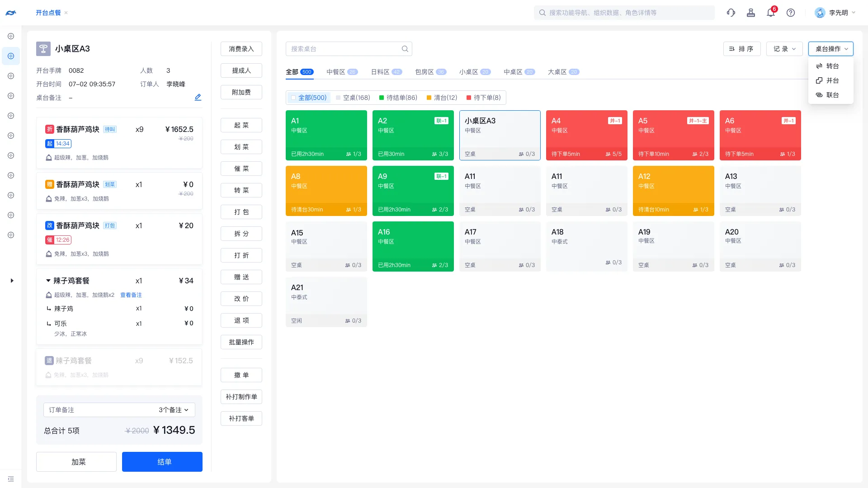Filter tables by 空桌(168)
The width and height of the screenshot is (868, 488).
(353, 98)
